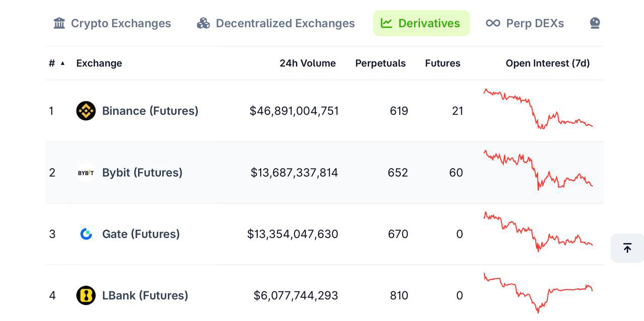Sort by rank using # column arrow
Image resolution: width=644 pixels, height=321 pixels.
tap(62, 63)
